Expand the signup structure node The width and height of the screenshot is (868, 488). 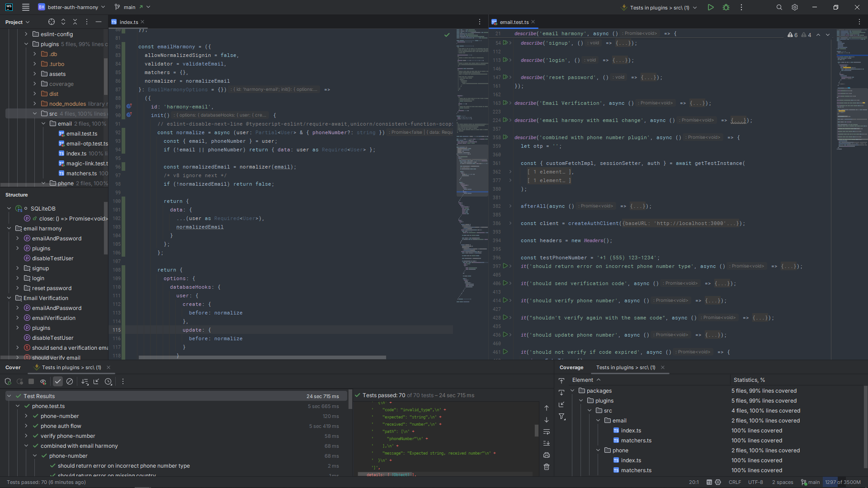pos(17,268)
